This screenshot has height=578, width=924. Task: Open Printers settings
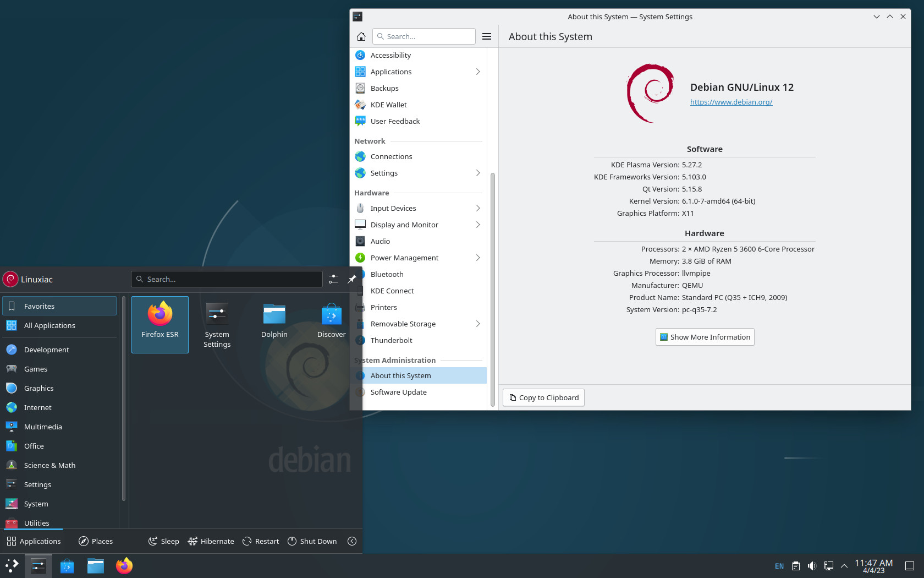click(383, 307)
